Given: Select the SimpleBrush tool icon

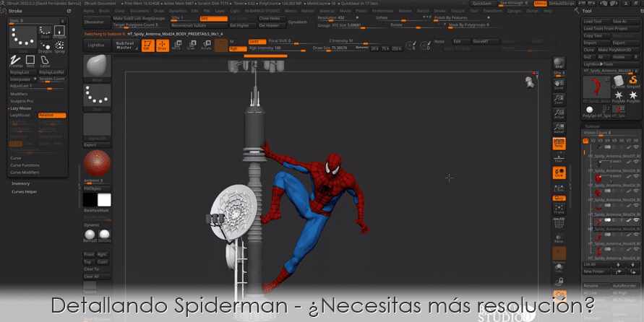Looking at the screenshot, I should click(633, 82).
